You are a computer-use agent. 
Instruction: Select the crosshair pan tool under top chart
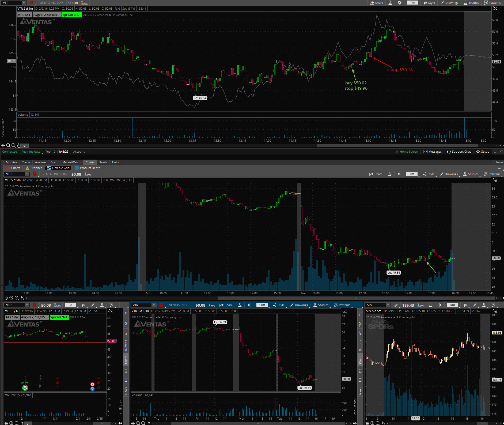[3, 146]
